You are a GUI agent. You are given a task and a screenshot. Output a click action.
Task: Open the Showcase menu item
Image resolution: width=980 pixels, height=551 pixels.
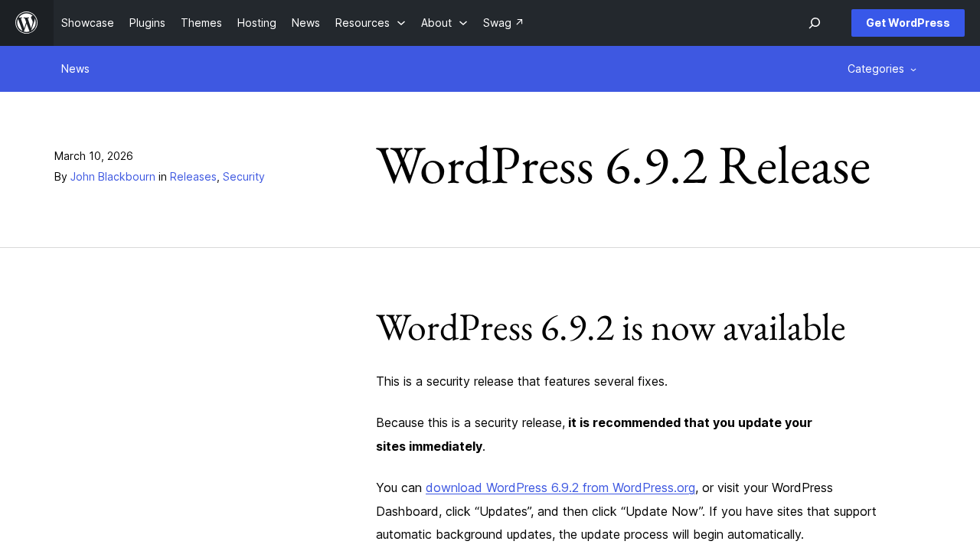click(x=87, y=23)
